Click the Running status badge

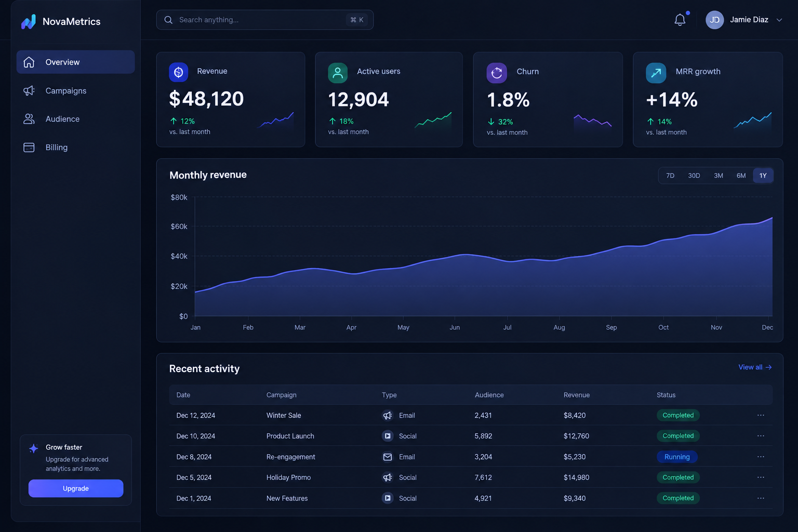pos(677,457)
